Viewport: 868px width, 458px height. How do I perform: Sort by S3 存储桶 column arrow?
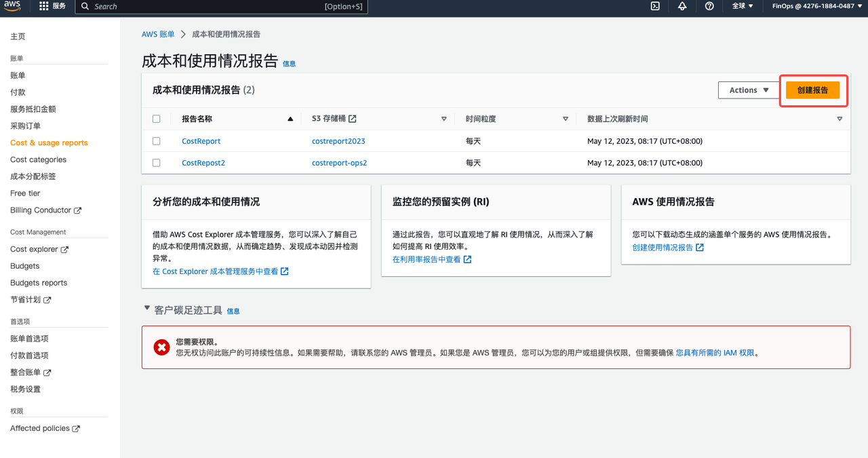pos(444,119)
